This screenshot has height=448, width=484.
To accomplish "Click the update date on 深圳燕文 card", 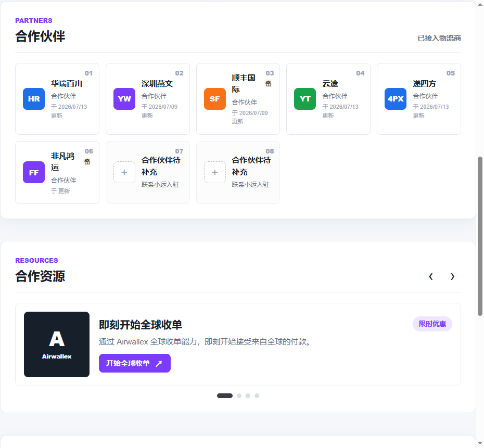I will (x=159, y=111).
